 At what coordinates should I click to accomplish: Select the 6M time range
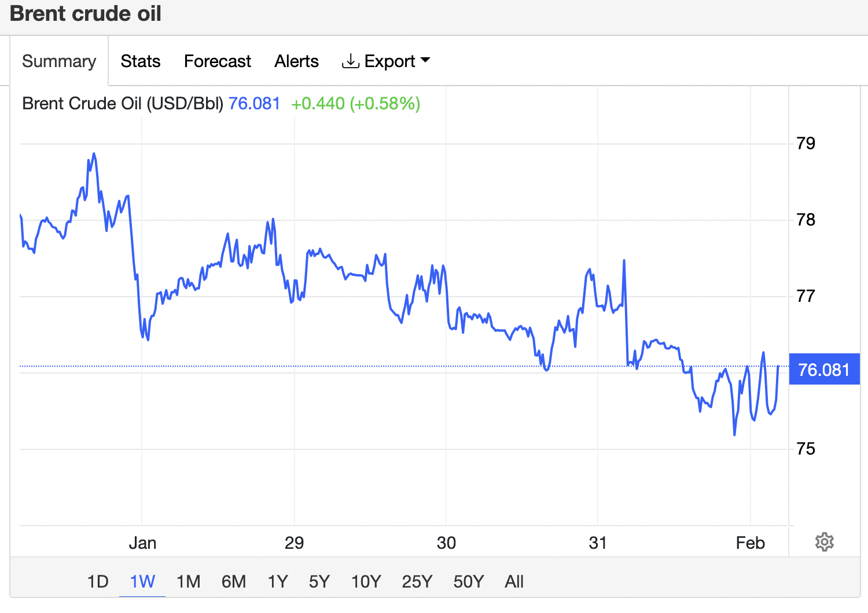click(234, 581)
